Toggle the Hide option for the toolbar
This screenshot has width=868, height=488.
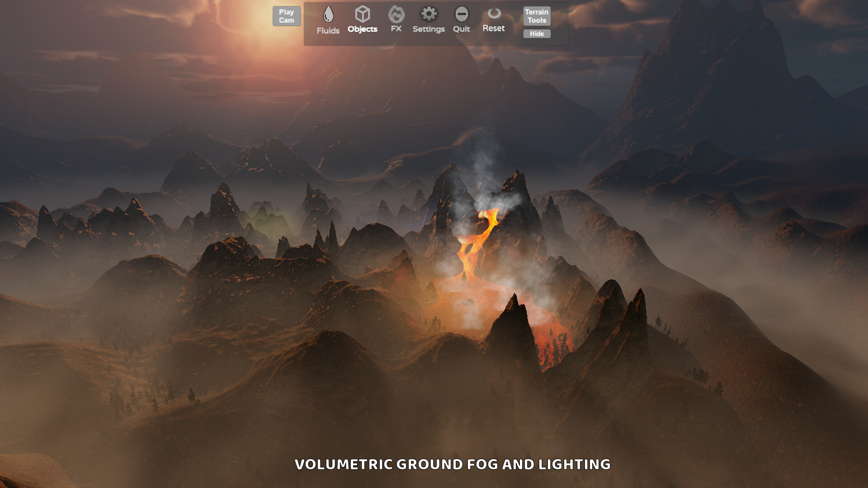pos(536,34)
